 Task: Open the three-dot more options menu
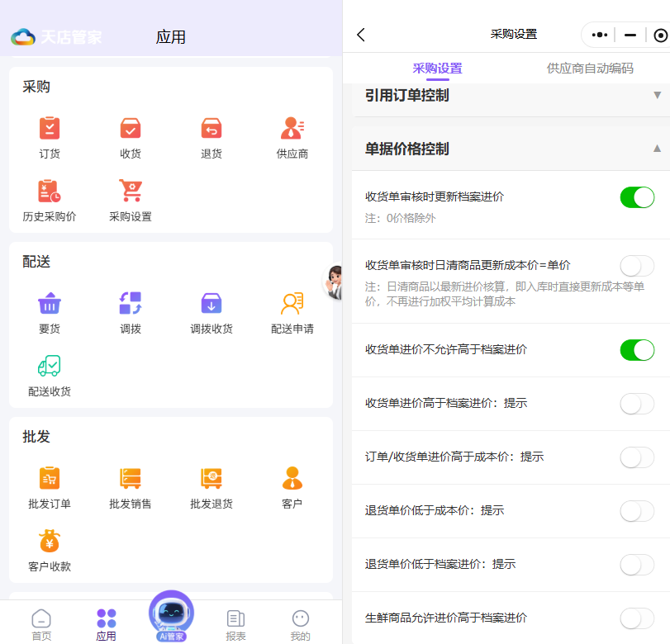[x=601, y=35]
